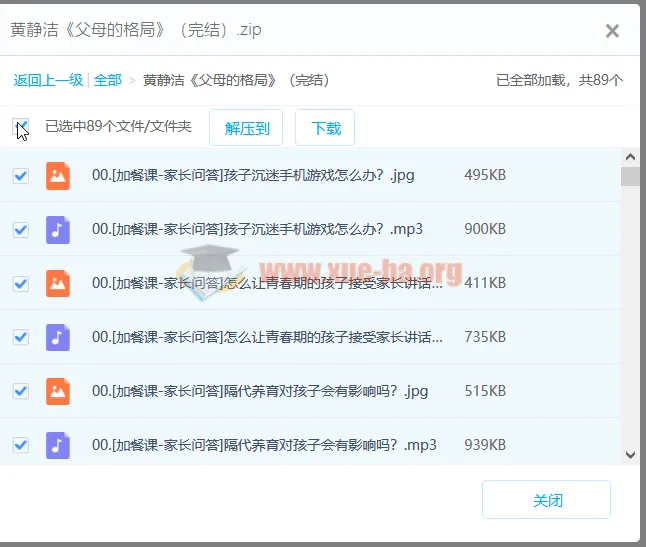Click image icon of 孩子沉迷手机游戏怎么办 jpg file
646x547 pixels.
[x=58, y=176]
